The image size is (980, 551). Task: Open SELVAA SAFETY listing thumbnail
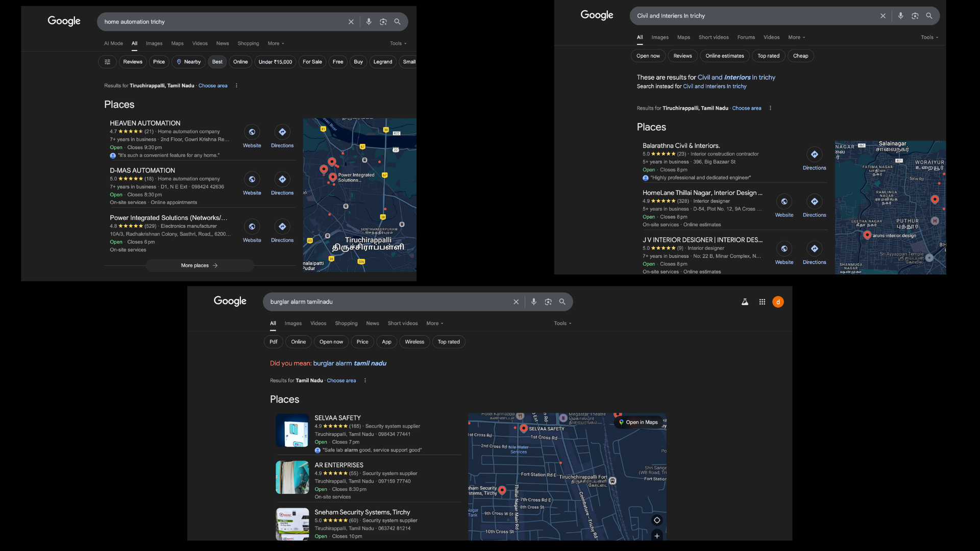point(292,430)
